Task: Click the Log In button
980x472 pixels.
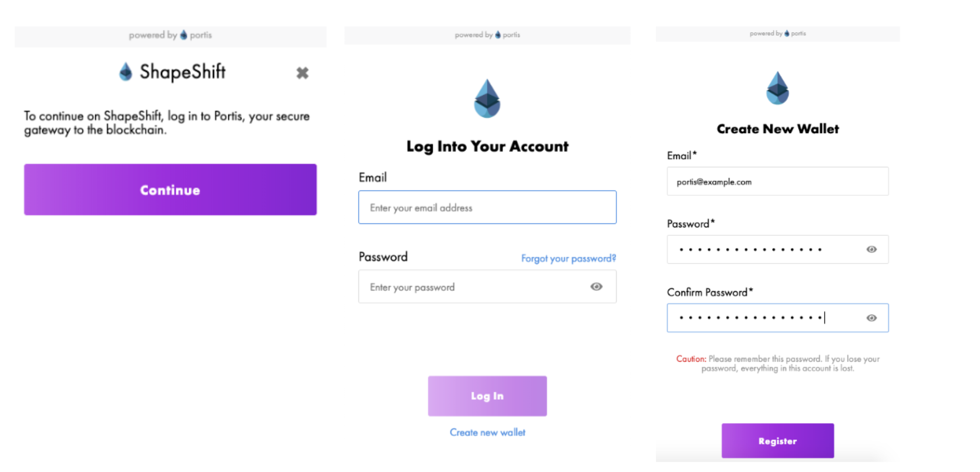Action: click(x=487, y=396)
